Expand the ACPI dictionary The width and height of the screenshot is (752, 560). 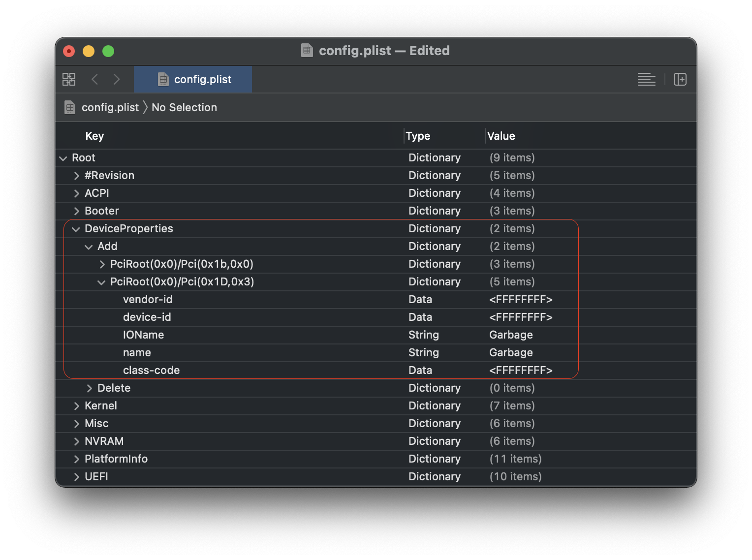pos(76,193)
